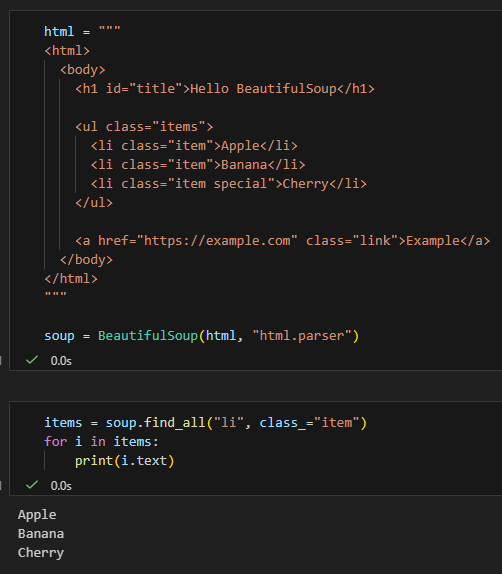Click the li line containing Apple

coord(194,146)
